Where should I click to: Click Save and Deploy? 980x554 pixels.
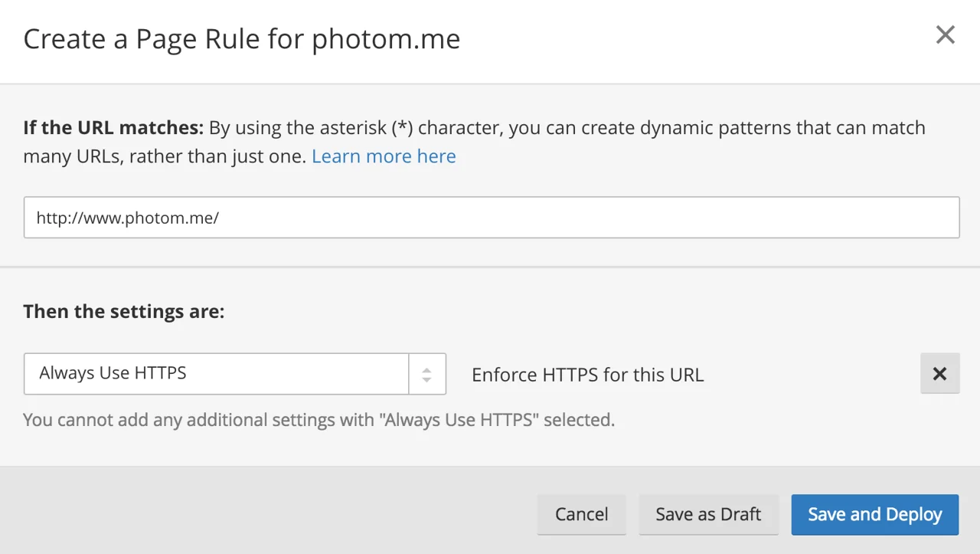click(x=874, y=514)
